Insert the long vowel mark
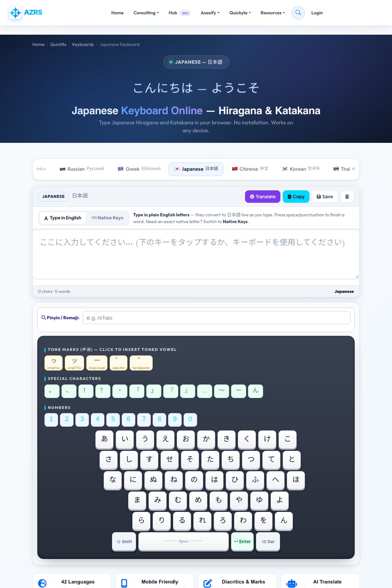Screen dimensions: 392x588 tap(97, 363)
